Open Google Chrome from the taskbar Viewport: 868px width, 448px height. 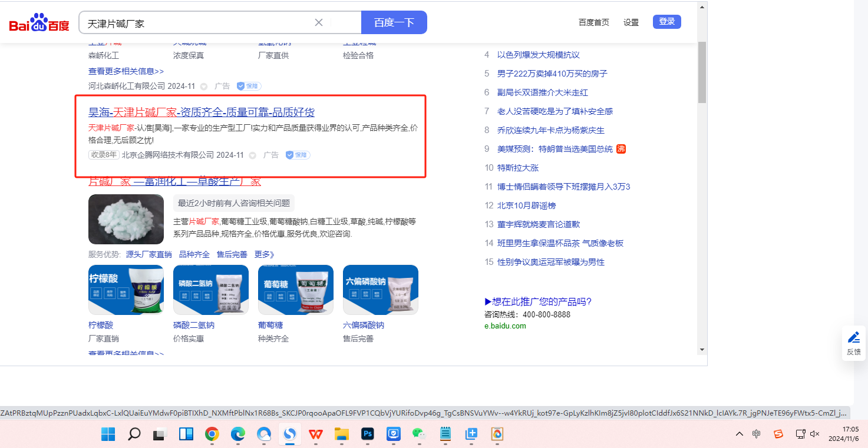[212, 434]
